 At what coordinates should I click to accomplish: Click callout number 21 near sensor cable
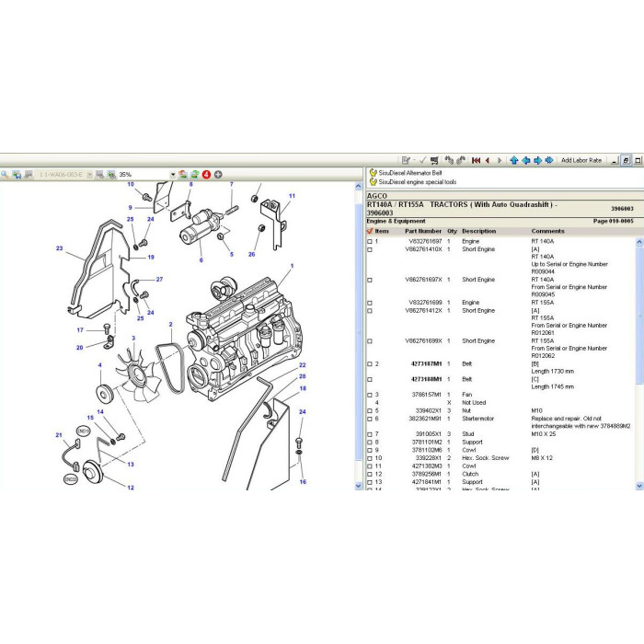click(x=59, y=434)
